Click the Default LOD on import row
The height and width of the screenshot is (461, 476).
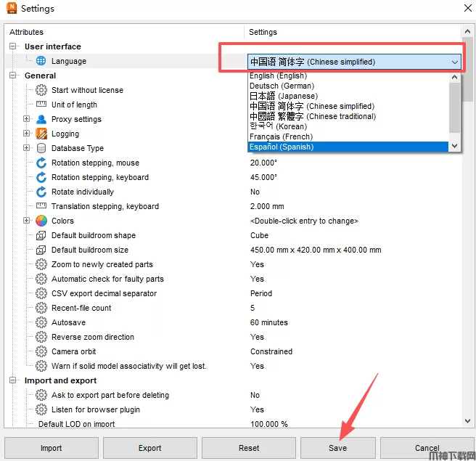[234, 424]
